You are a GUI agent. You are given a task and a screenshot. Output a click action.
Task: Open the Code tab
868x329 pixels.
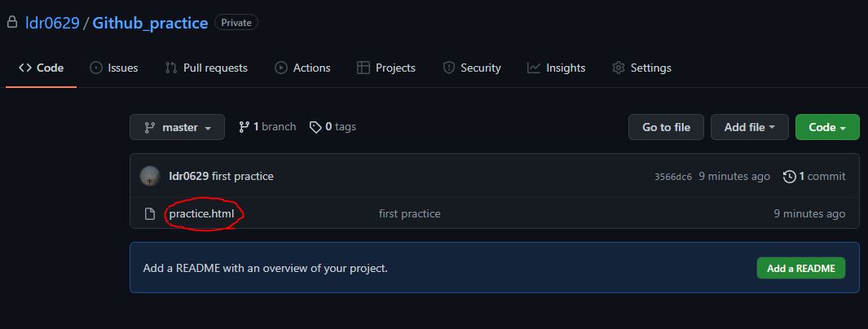tap(41, 68)
